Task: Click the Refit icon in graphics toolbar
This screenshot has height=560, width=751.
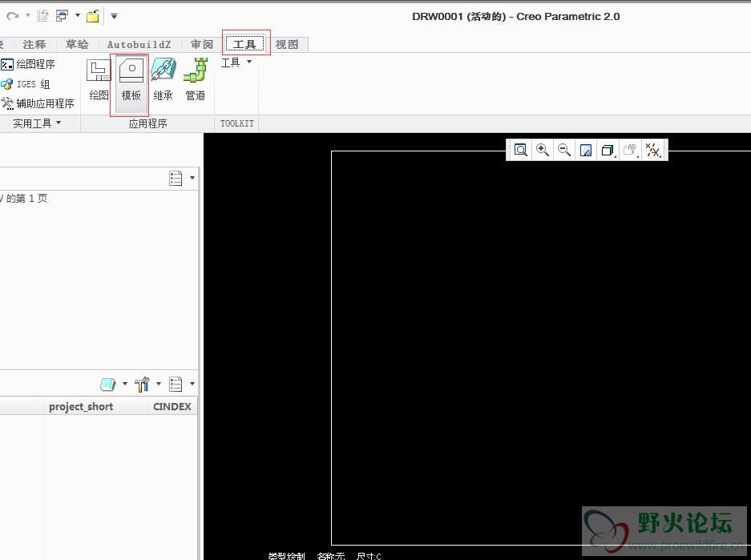Action: (521, 151)
